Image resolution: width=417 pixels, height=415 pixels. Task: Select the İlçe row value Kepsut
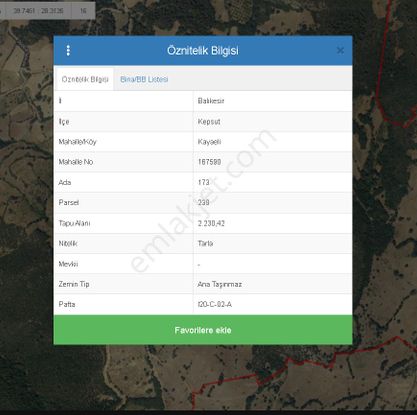pos(209,122)
